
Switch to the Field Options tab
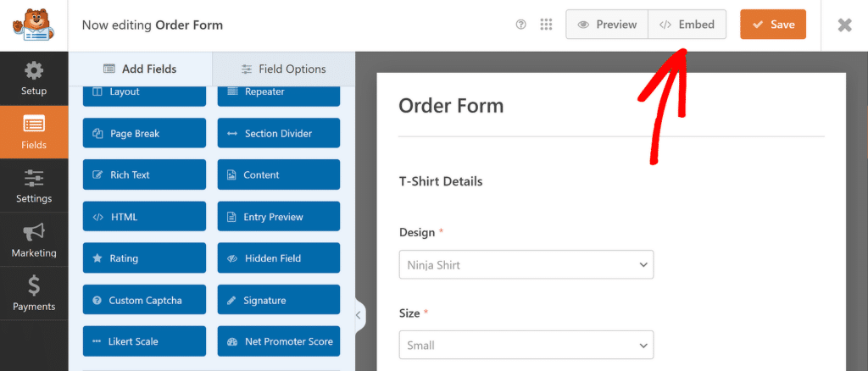point(283,69)
